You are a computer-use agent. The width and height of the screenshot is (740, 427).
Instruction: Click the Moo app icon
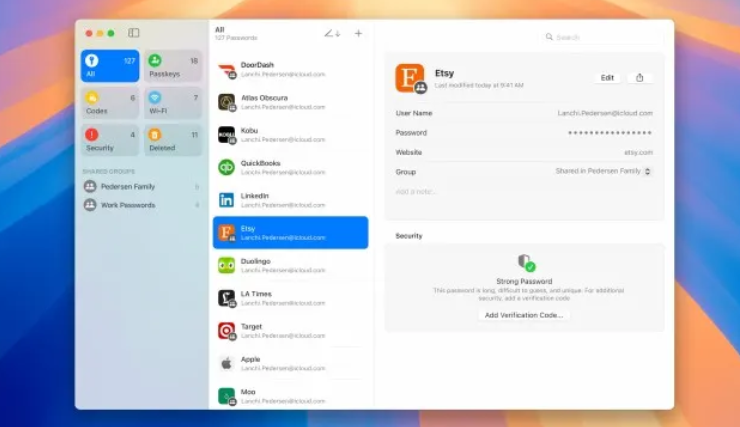pyautogui.click(x=227, y=396)
